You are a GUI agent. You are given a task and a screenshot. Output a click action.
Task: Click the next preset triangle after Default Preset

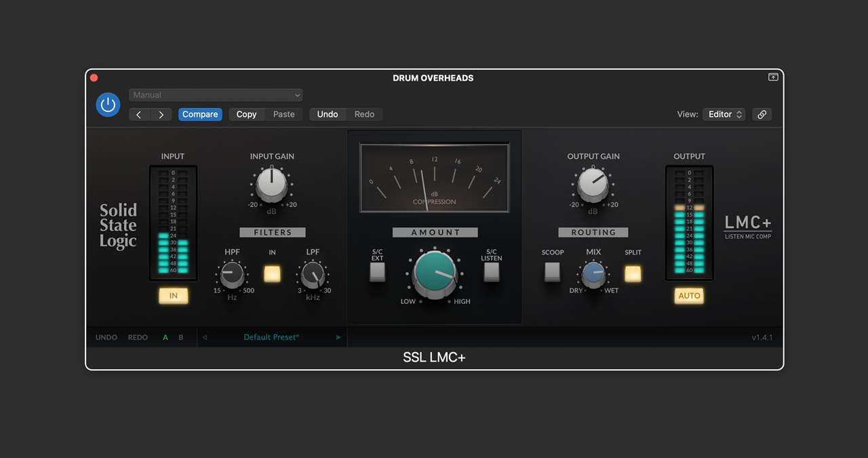click(x=338, y=337)
